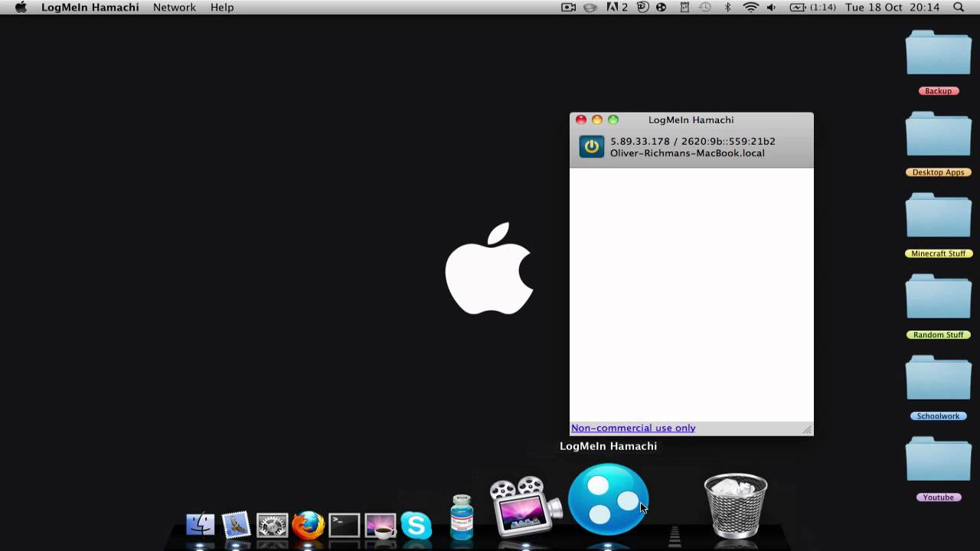Click the Hamachi window resize grip
The width and height of the screenshot is (980, 551).
click(807, 429)
